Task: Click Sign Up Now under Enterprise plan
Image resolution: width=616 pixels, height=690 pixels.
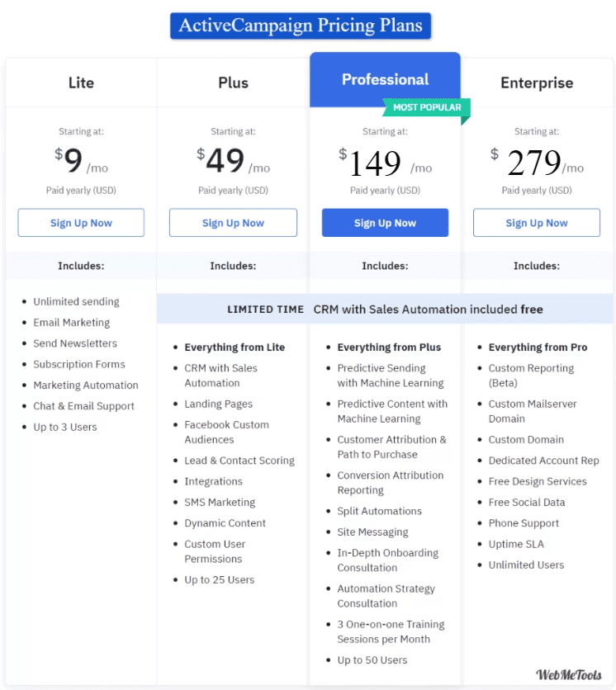Action: (536, 223)
